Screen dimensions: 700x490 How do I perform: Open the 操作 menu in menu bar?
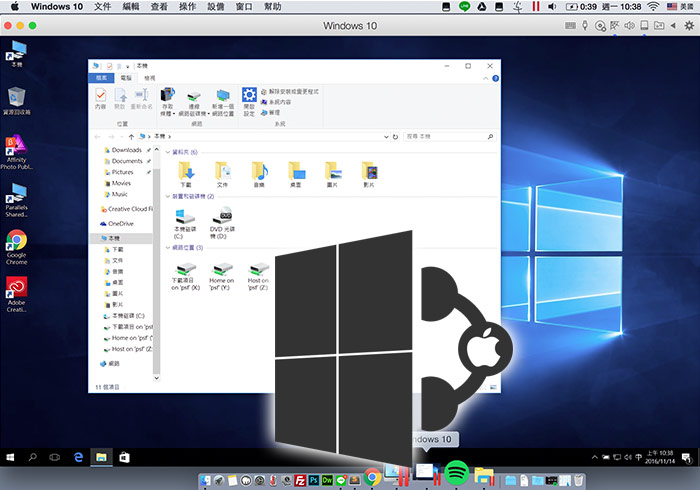[x=188, y=7]
